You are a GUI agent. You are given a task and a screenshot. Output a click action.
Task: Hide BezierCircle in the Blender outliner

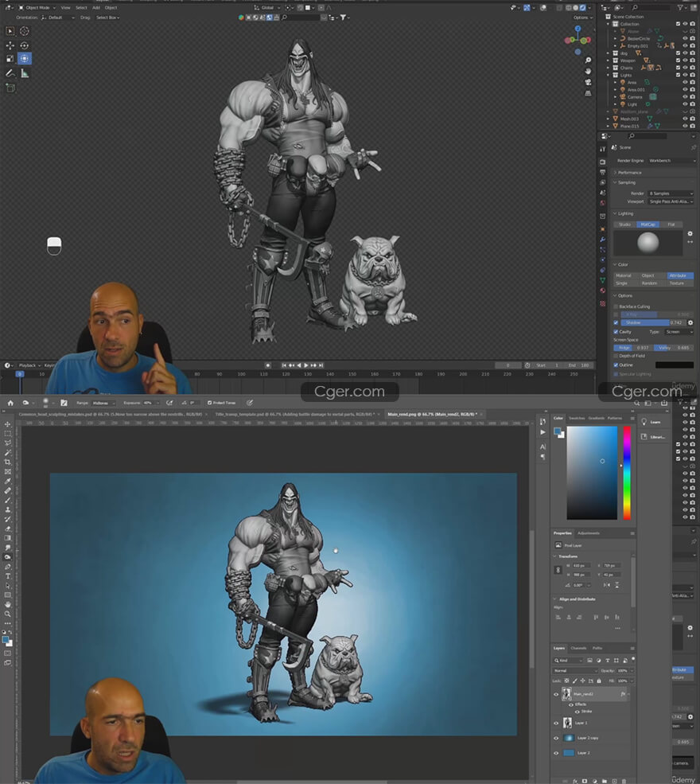tap(685, 38)
